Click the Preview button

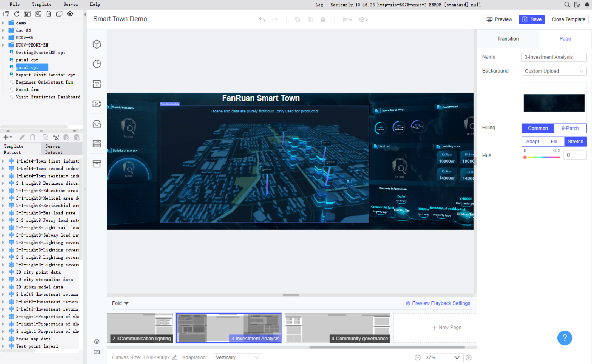coord(499,19)
